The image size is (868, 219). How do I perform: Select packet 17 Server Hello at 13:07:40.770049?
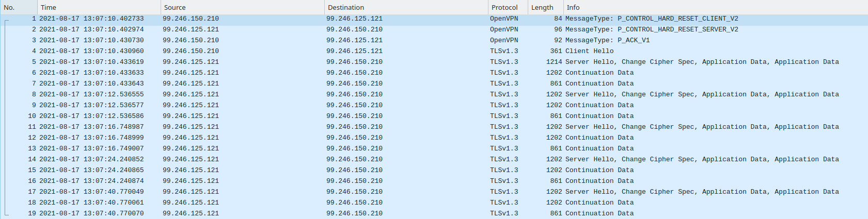tap(701, 192)
